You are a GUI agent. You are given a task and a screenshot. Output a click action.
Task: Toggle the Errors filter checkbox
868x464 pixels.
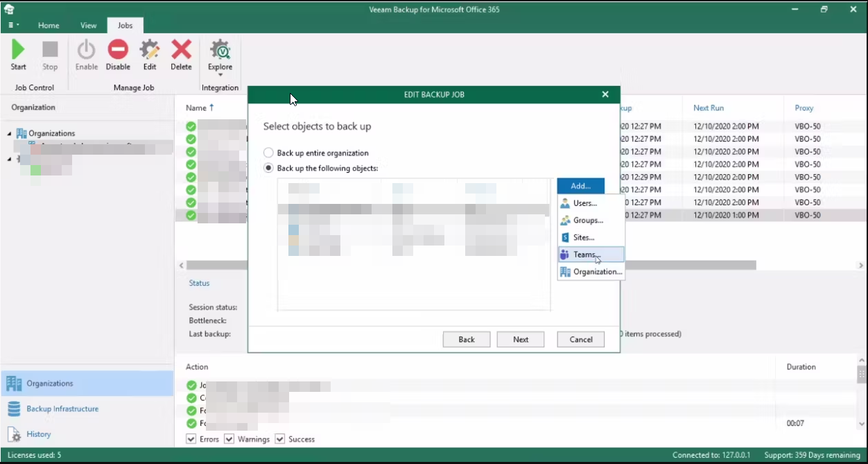[191, 439]
